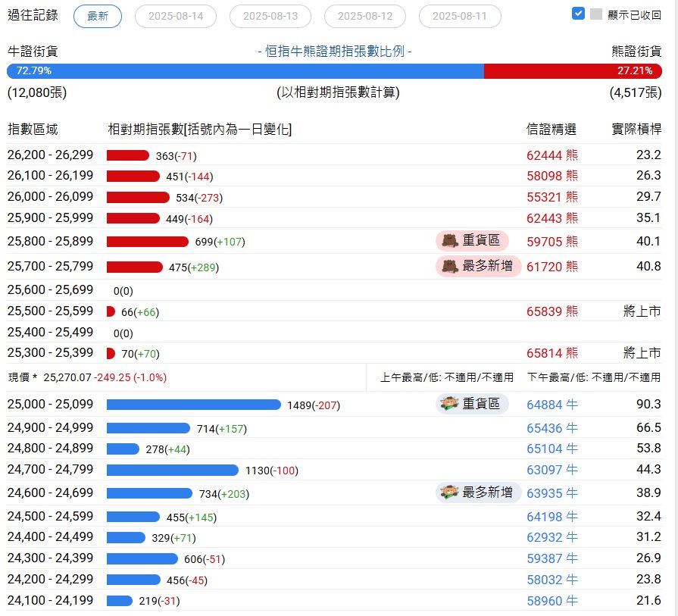
Task: Click the red bar for 26,000 - 26,099
Action: [138, 198]
